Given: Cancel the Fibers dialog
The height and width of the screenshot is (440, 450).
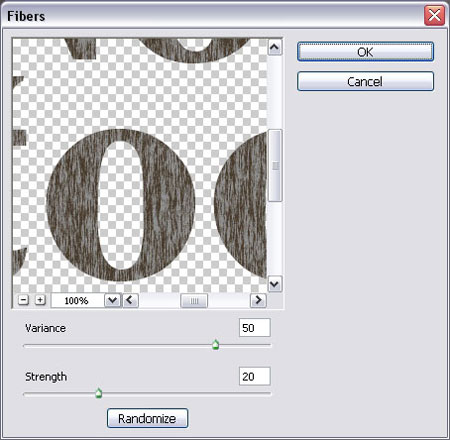Looking at the screenshot, I should (365, 81).
